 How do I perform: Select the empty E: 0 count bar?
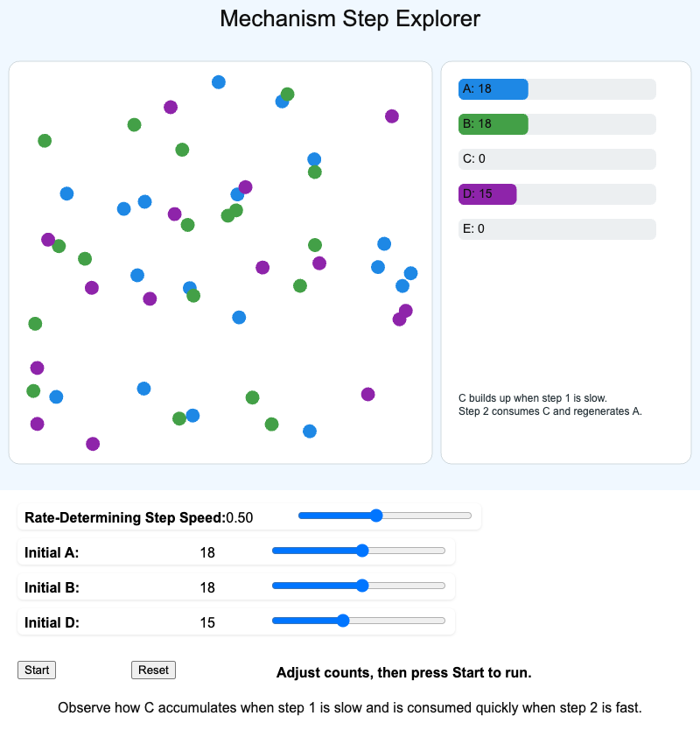(556, 229)
